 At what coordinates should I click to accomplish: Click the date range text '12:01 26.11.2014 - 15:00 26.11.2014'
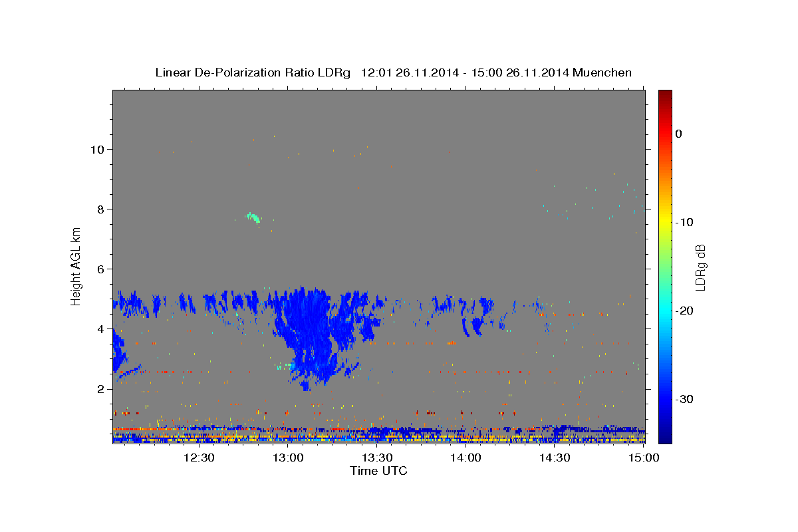pyautogui.click(x=465, y=72)
